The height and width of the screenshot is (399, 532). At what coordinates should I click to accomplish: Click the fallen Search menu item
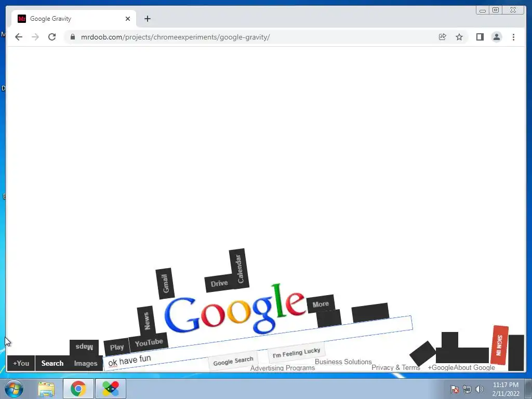(x=52, y=363)
